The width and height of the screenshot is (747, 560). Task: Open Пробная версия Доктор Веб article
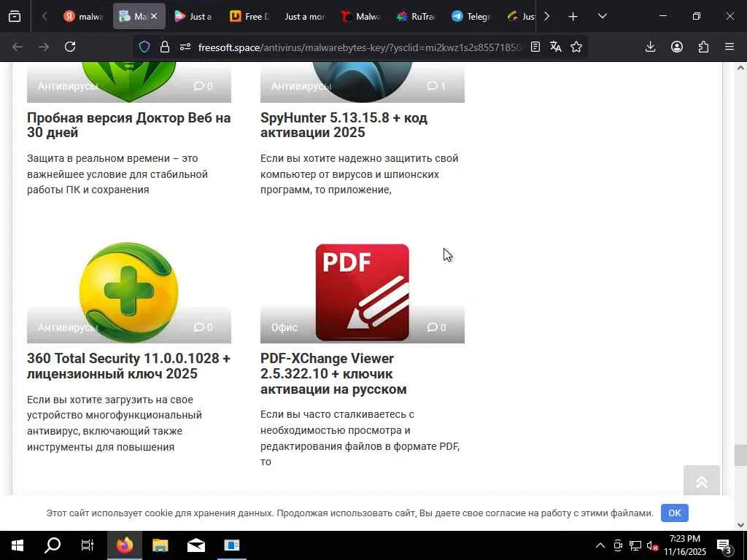coord(128,125)
